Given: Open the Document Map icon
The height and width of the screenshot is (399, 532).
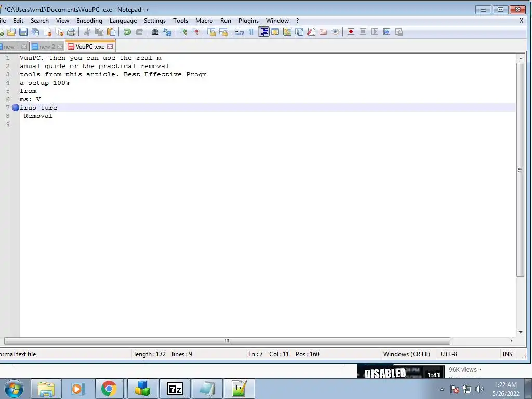Looking at the screenshot, I should pyautogui.click(x=287, y=32).
